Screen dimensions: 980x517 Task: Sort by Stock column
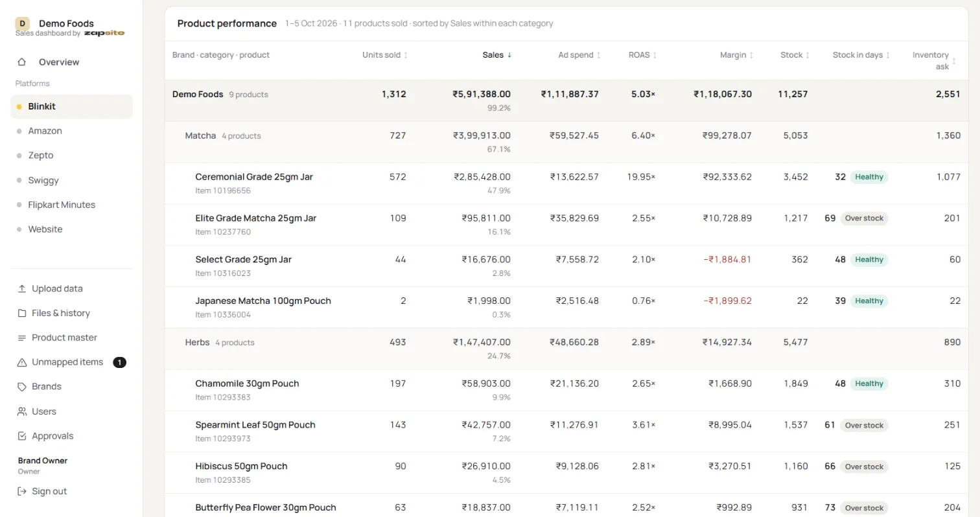(795, 55)
